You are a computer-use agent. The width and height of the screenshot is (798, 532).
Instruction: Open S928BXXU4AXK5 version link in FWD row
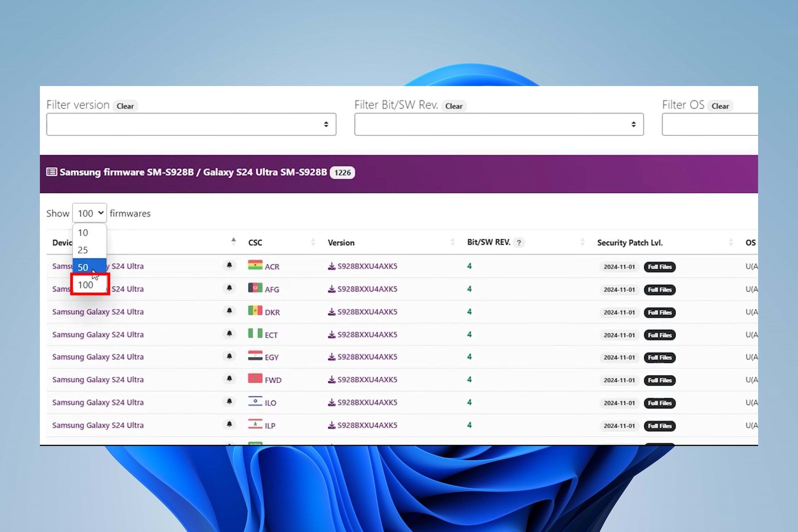coord(367,379)
